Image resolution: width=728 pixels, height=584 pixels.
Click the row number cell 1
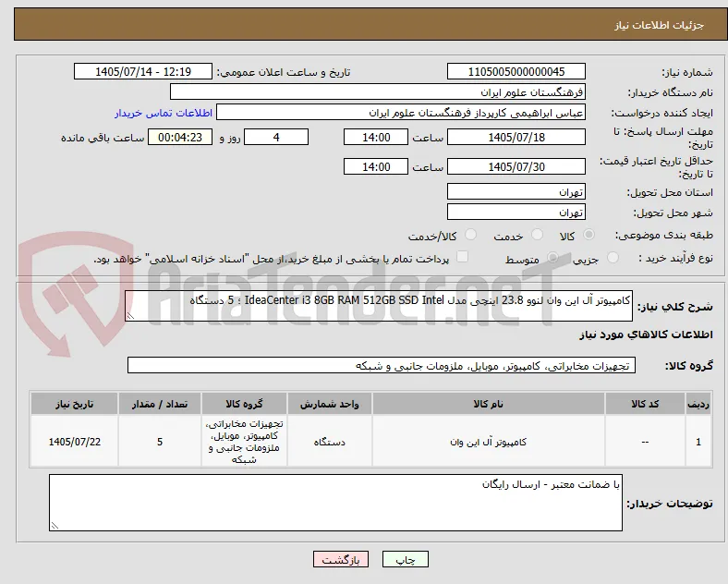point(698,442)
